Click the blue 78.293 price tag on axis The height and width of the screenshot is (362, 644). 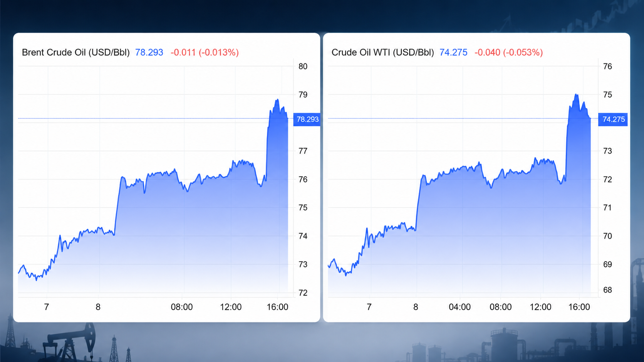(307, 119)
